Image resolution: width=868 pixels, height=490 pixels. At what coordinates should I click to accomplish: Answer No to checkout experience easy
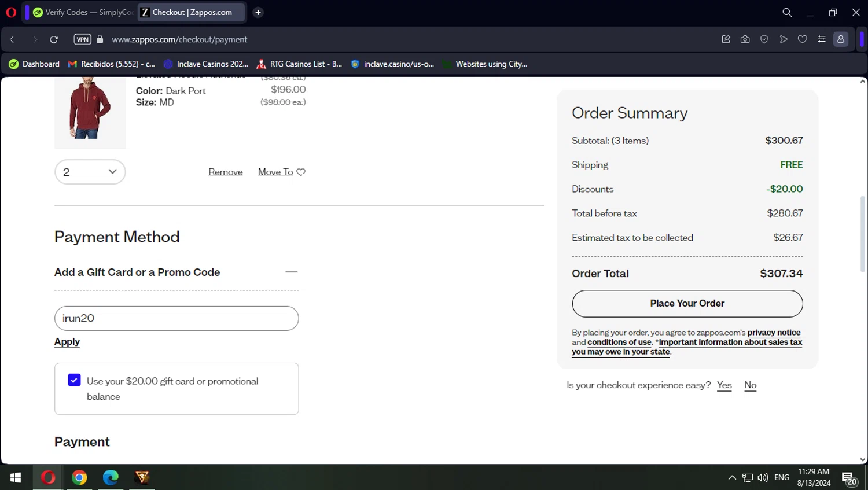coord(751,385)
